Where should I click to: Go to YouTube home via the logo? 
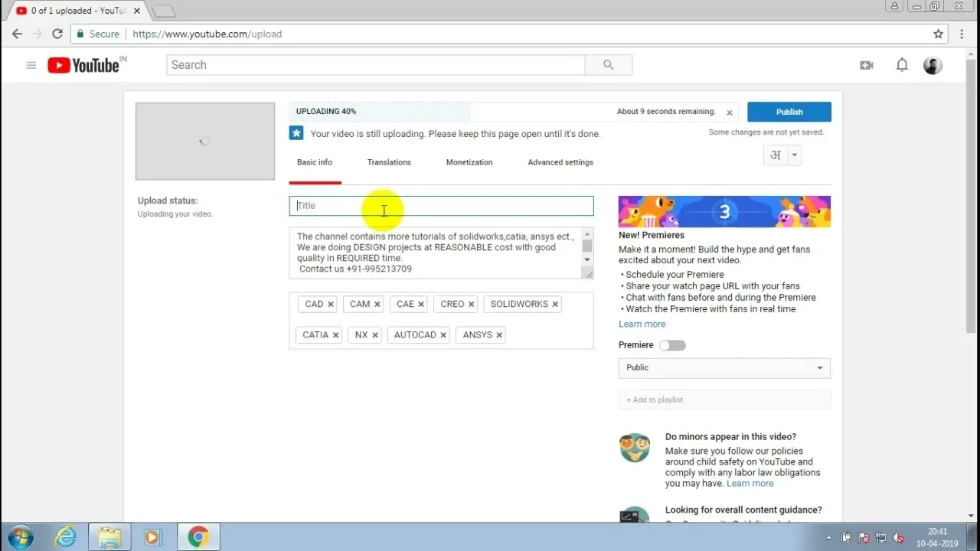(83, 65)
